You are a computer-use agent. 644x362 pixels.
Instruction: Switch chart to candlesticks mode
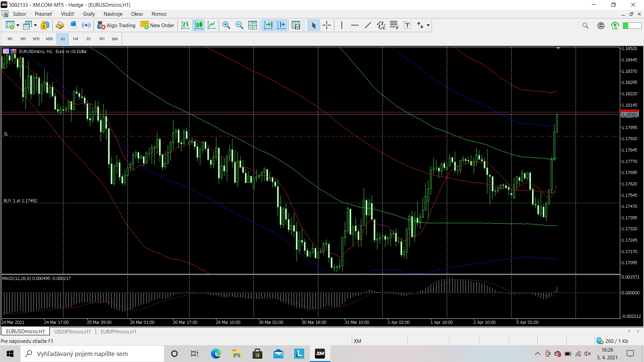click(199, 25)
